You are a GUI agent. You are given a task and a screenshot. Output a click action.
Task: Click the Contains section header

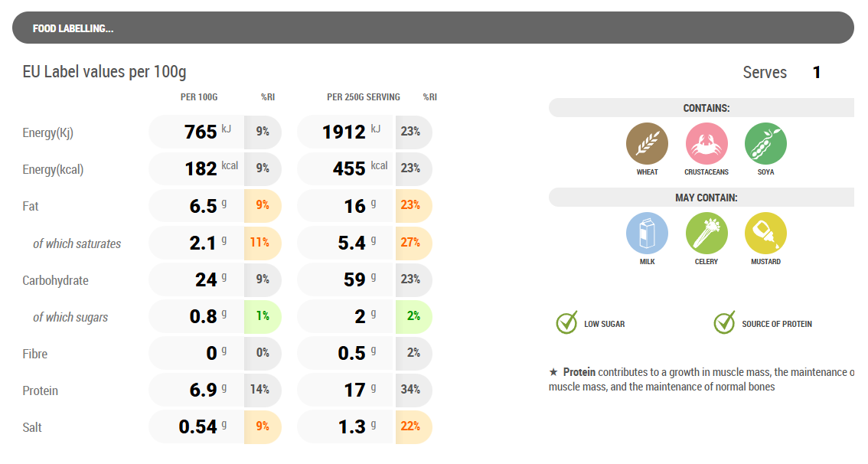(x=706, y=108)
